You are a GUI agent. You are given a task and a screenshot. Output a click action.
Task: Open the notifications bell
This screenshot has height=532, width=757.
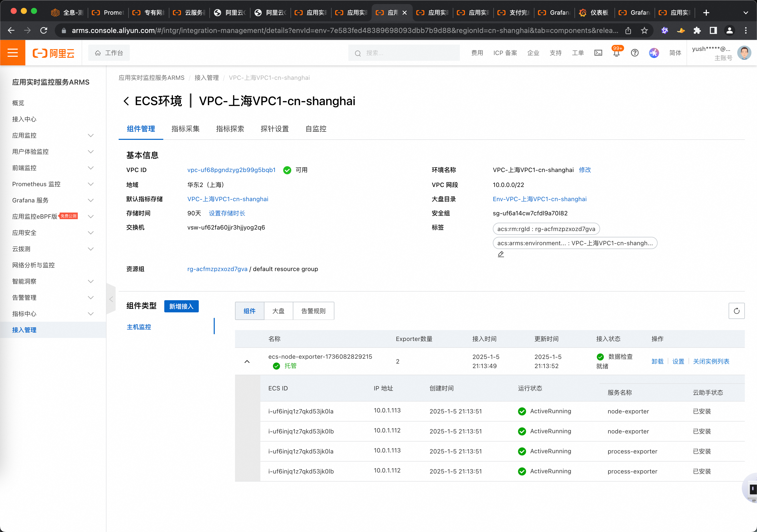click(616, 53)
